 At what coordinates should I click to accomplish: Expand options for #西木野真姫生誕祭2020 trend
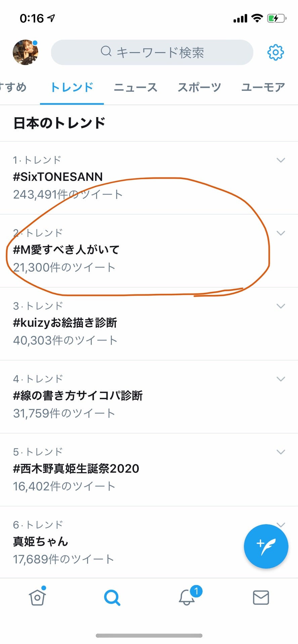[281, 452]
